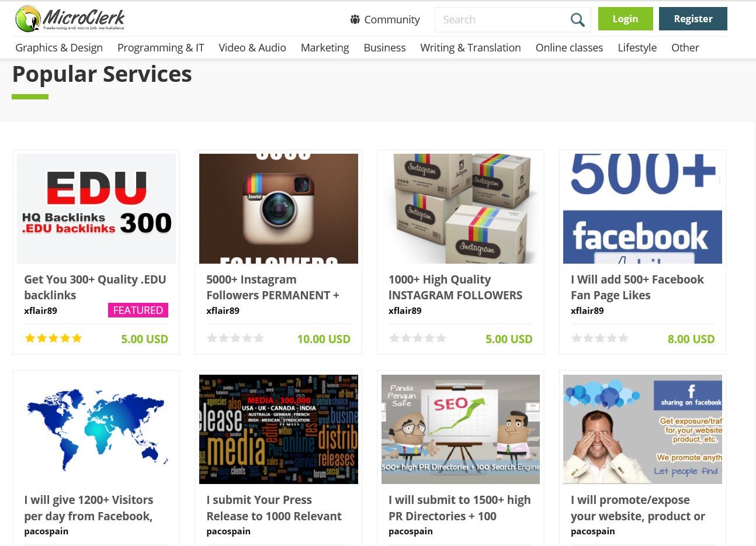Click pacospain under the PR Directories service
This screenshot has height=546, width=756.
point(411,531)
